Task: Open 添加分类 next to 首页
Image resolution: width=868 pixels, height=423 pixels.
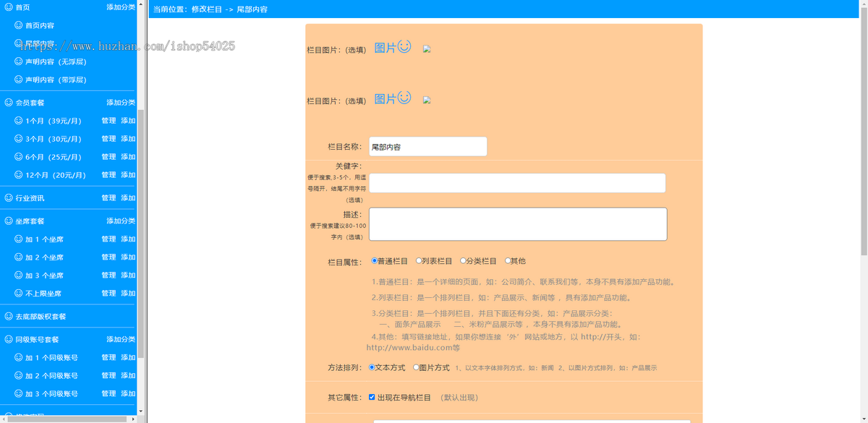Action: 121,7
